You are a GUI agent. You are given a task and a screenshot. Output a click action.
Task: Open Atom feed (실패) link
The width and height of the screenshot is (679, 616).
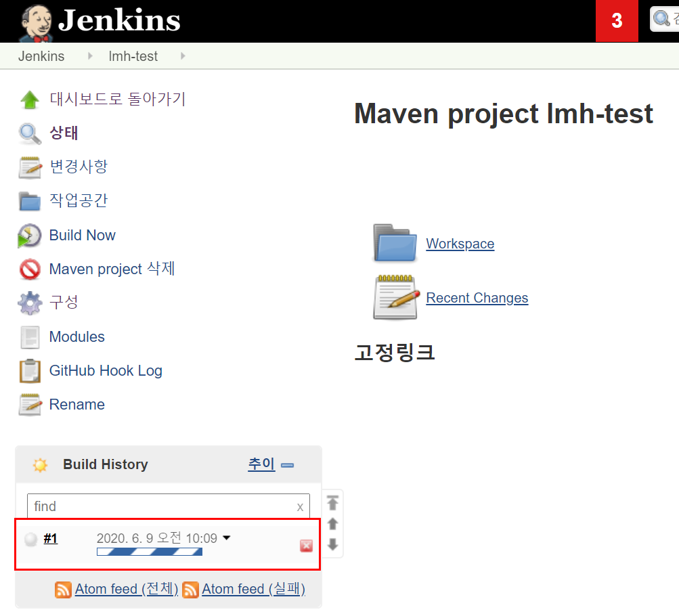pos(253,589)
